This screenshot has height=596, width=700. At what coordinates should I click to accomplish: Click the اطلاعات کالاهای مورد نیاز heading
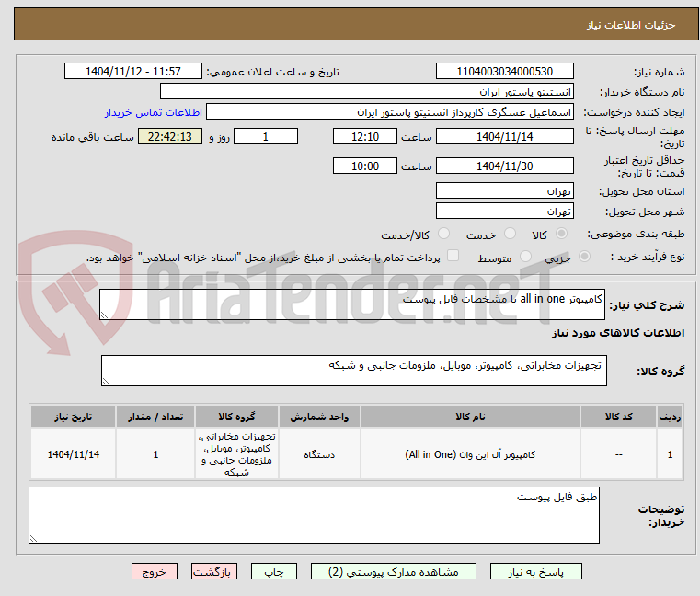pyautogui.click(x=618, y=333)
